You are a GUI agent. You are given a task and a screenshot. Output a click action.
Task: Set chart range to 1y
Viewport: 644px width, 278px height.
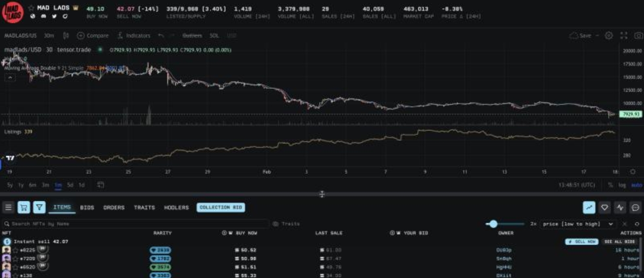point(21,185)
